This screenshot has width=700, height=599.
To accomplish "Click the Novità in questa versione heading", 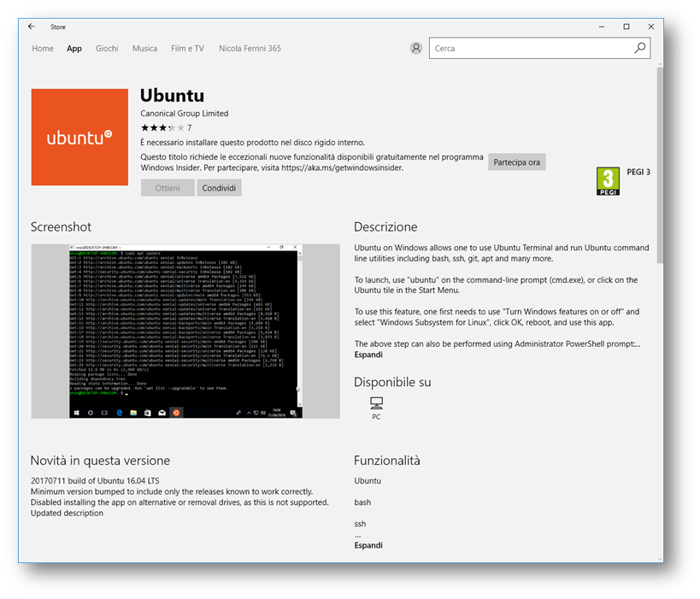I will pyautogui.click(x=100, y=461).
